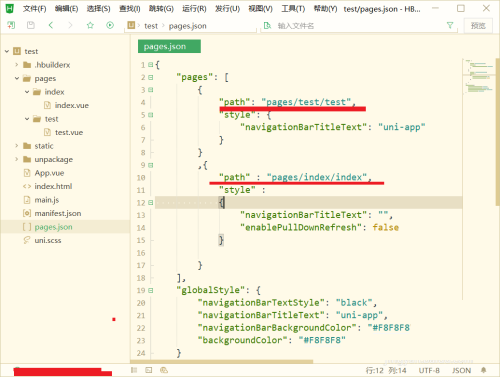Collapse the test subfolder under pages
This screenshot has width=500, height=377.
pos(27,119)
